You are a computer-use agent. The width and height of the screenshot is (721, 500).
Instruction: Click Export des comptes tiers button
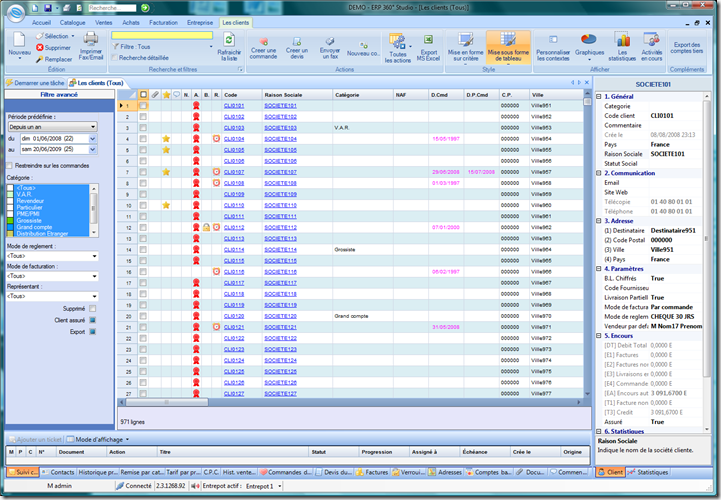tap(687, 47)
